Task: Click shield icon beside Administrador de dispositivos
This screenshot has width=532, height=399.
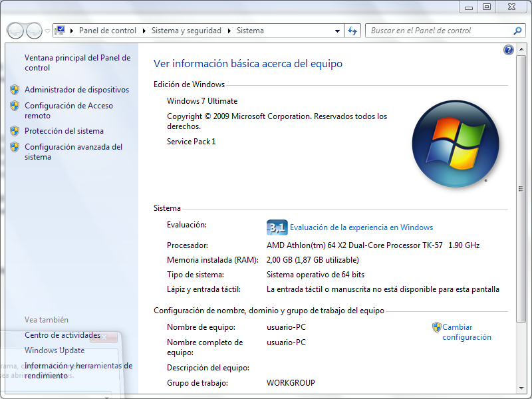Action: (15, 90)
